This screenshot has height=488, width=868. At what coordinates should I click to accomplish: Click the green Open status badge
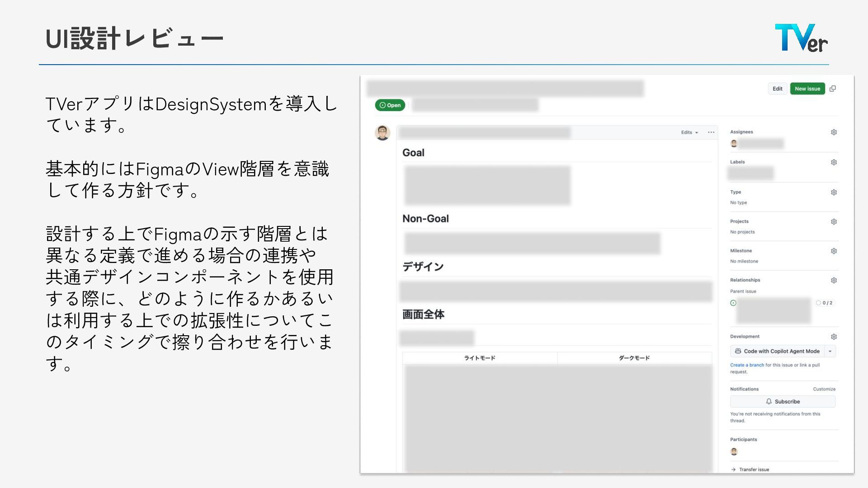point(390,105)
